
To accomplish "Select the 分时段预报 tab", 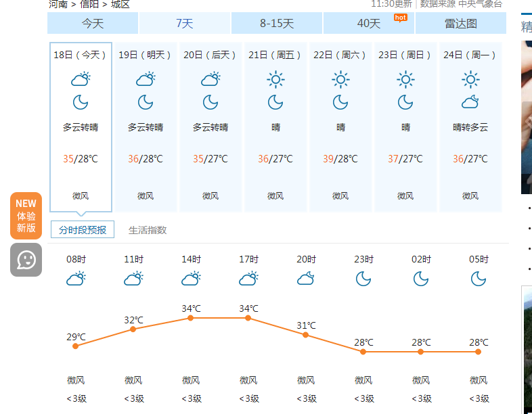I will pos(83,229).
